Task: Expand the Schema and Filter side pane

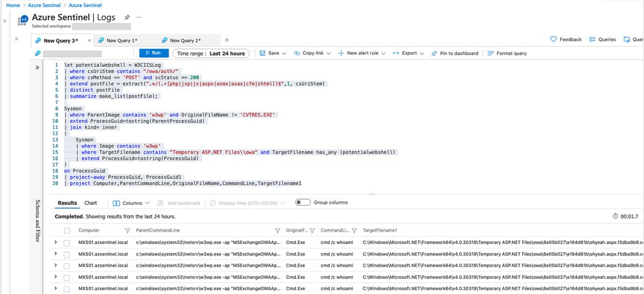Action: [x=38, y=68]
